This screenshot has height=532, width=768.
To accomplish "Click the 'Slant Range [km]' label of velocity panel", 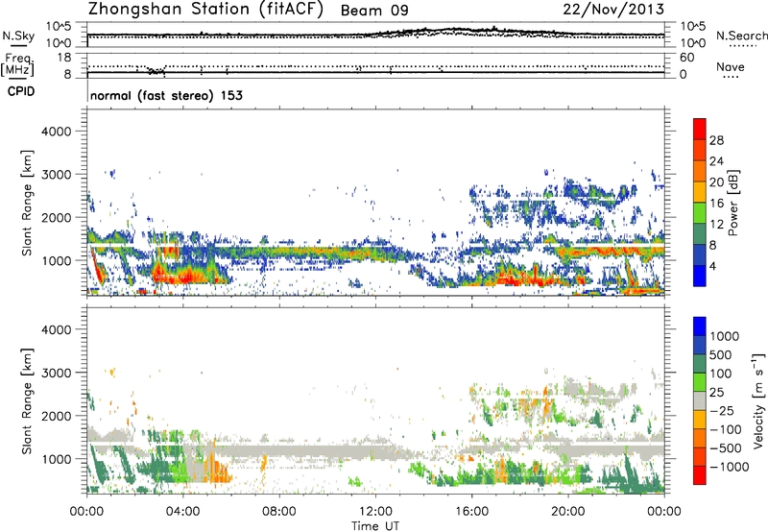I will pyautogui.click(x=27, y=401).
